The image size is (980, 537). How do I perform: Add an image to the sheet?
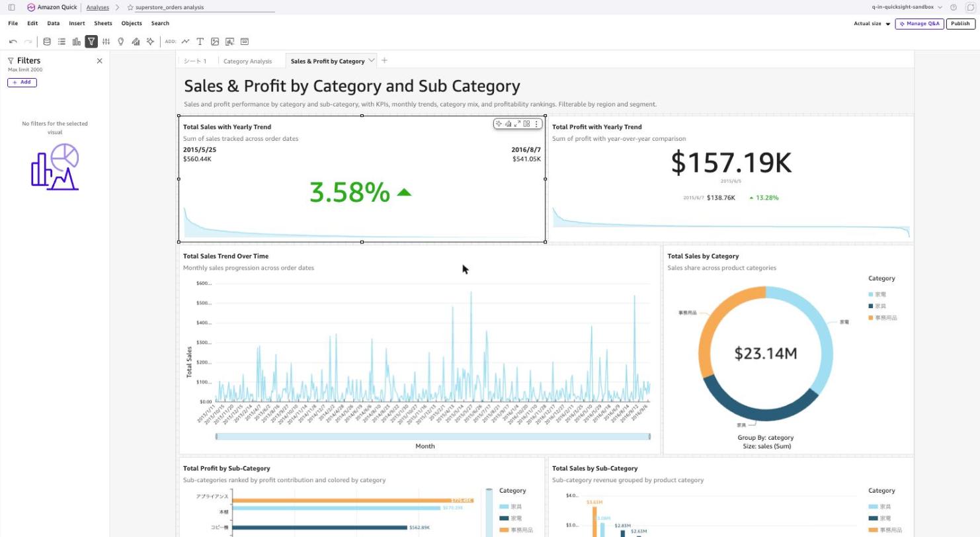click(215, 42)
